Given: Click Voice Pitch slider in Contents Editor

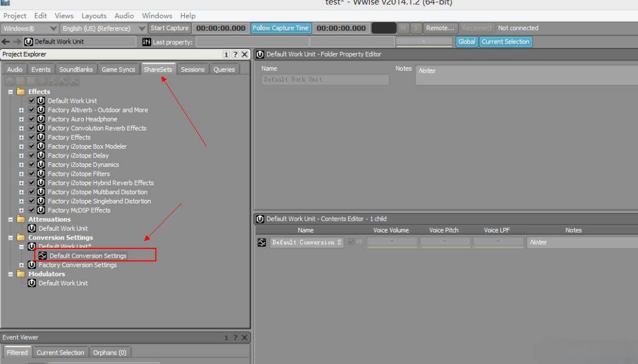Looking at the screenshot, I should 445,242.
